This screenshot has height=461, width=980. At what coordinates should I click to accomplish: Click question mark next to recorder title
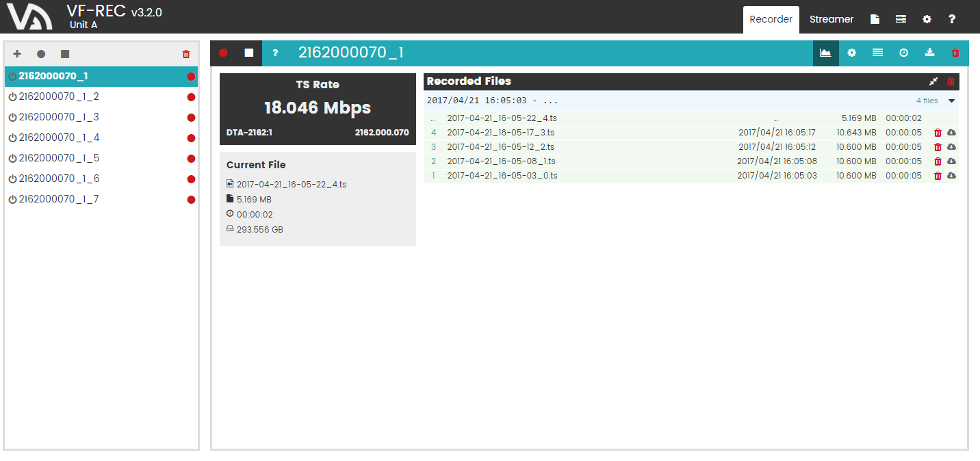(x=275, y=53)
